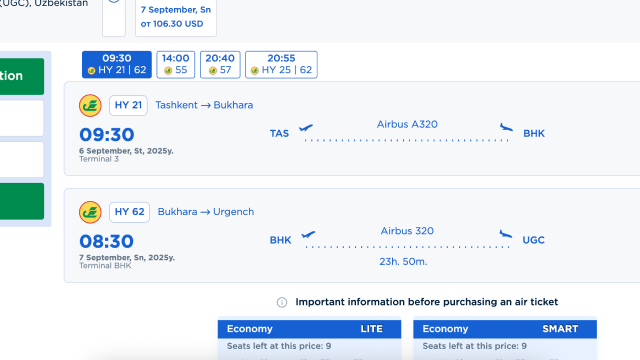Click the HY 21 flight number badge
The image size is (640, 360).
pos(128,105)
